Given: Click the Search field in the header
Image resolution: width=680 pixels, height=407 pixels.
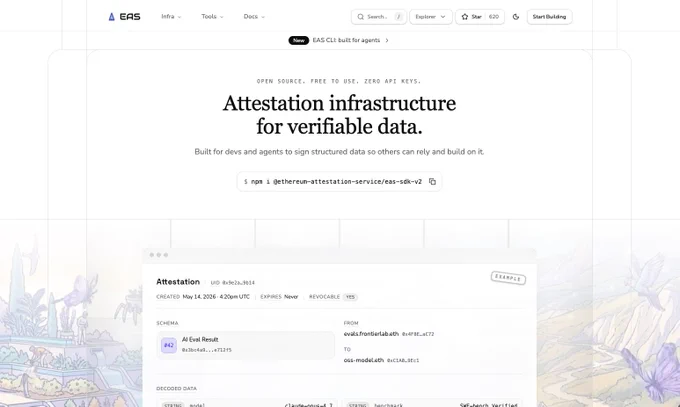Looking at the screenshot, I should click(x=379, y=17).
